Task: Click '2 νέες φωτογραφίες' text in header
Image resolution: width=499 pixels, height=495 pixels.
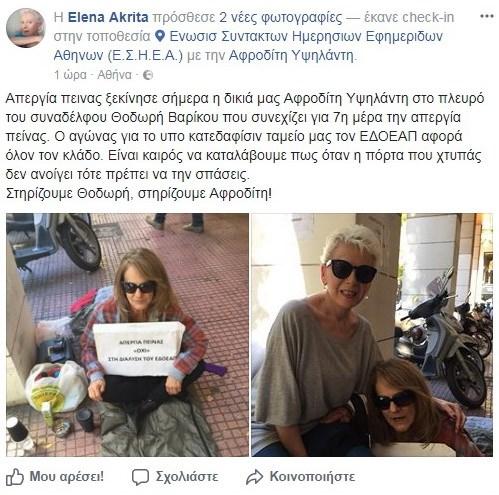Action: [281, 17]
